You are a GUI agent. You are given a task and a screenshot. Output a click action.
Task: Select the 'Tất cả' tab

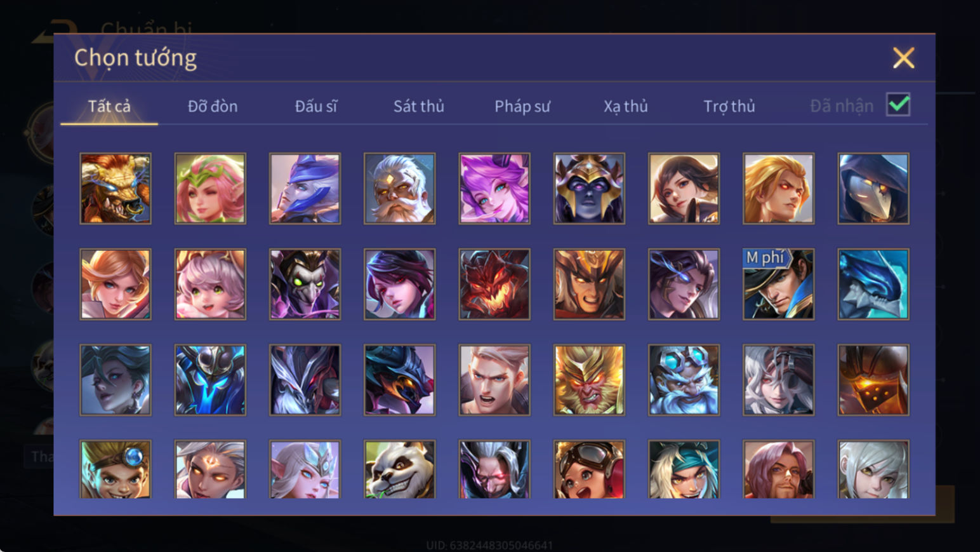[109, 106]
